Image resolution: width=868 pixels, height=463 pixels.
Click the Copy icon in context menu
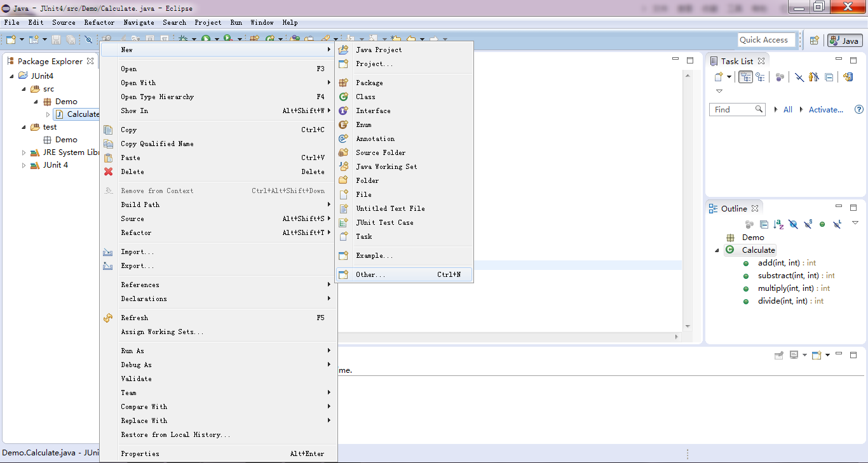(x=108, y=130)
